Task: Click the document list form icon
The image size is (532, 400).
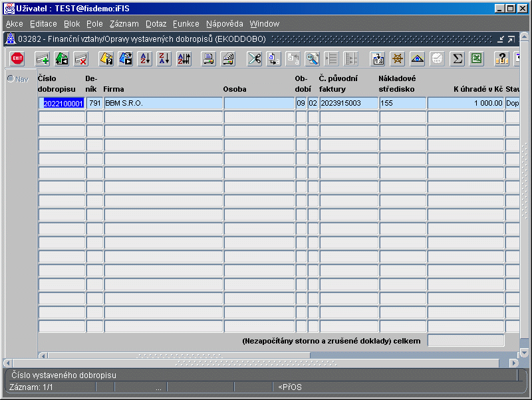Action: [x=378, y=59]
